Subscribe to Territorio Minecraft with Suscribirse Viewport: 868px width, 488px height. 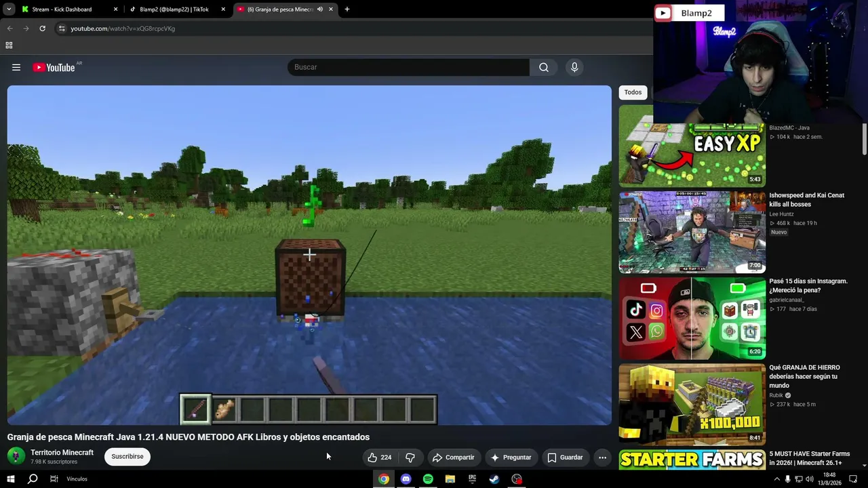point(127,456)
